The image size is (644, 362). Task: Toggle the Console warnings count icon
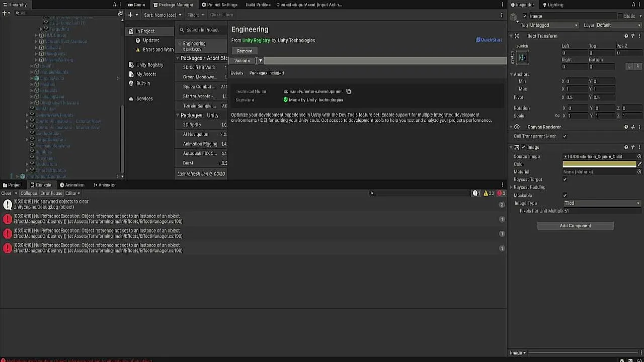click(489, 193)
